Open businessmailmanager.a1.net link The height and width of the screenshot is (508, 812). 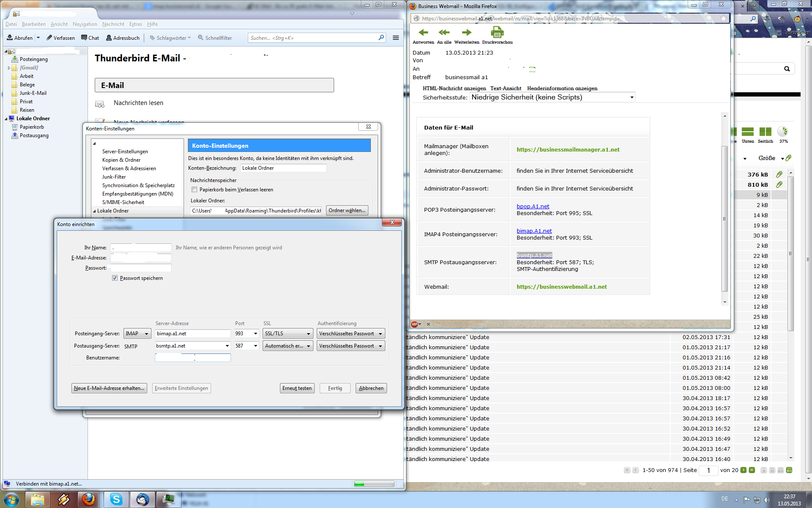pos(568,149)
